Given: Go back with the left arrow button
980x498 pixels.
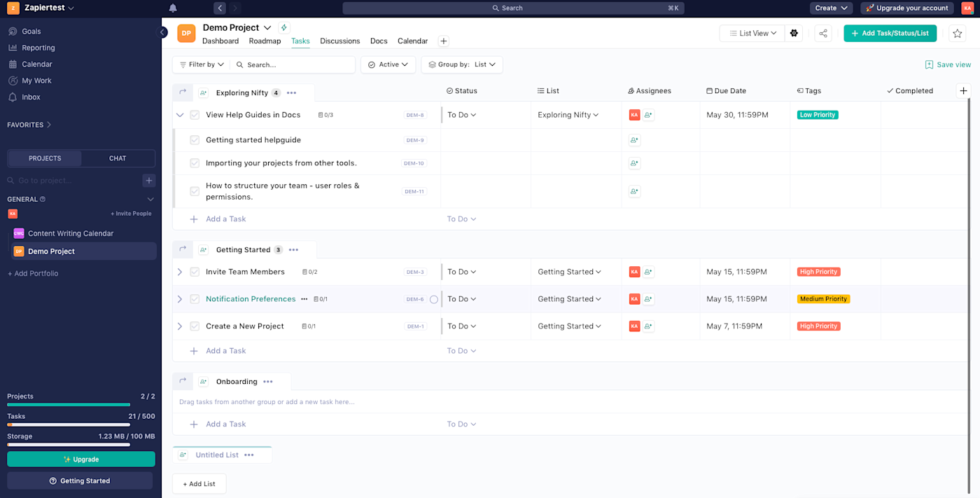Looking at the screenshot, I should [x=220, y=8].
